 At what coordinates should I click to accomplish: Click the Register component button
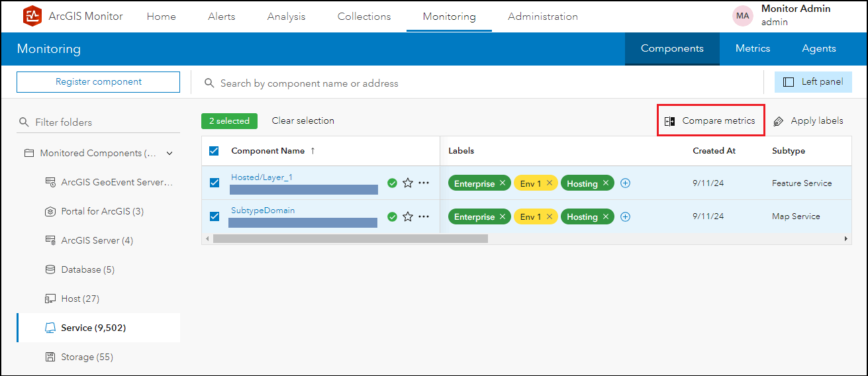98,82
